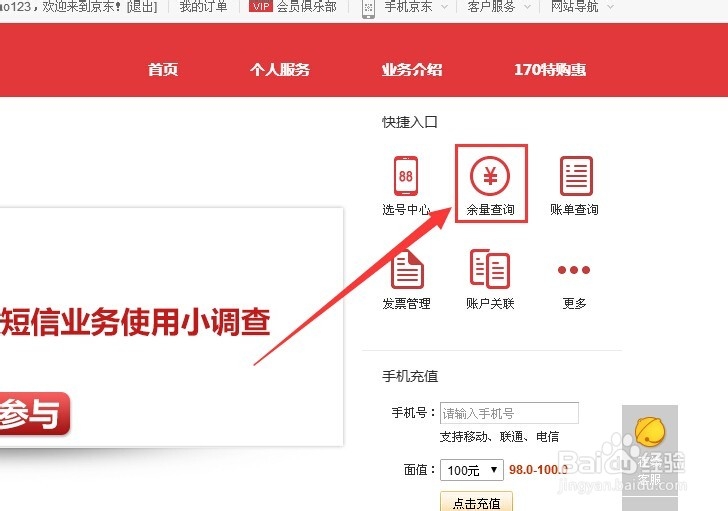Click the phone icon beside 手机京东
Viewport: 728px width, 511px height.
(x=368, y=9)
